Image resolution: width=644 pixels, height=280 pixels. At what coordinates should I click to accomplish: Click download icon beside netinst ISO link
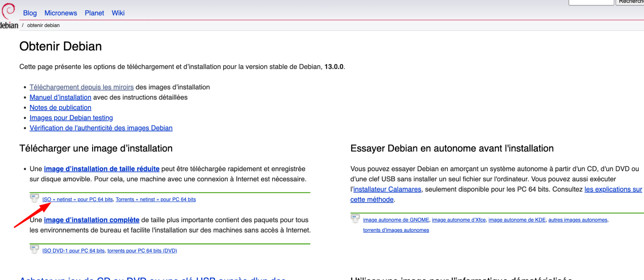[34, 198]
